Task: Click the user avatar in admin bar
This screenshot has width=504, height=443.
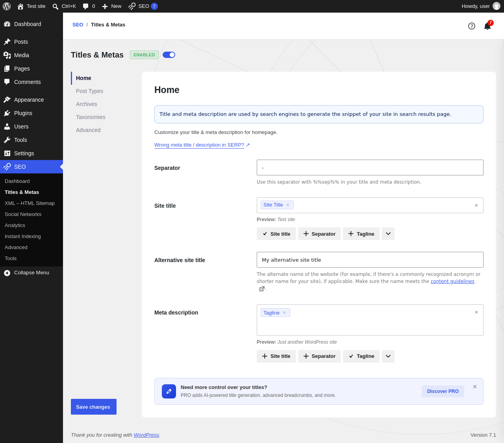Action: (497, 6)
